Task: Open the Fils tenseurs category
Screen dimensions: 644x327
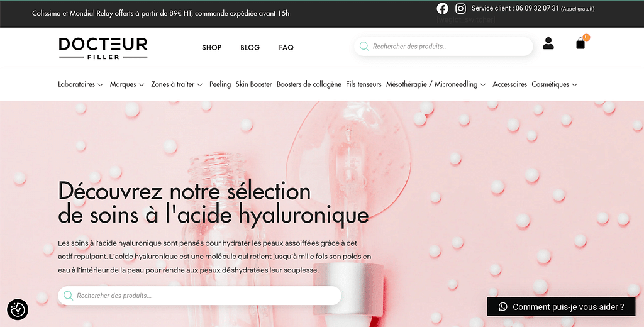Action: point(364,84)
